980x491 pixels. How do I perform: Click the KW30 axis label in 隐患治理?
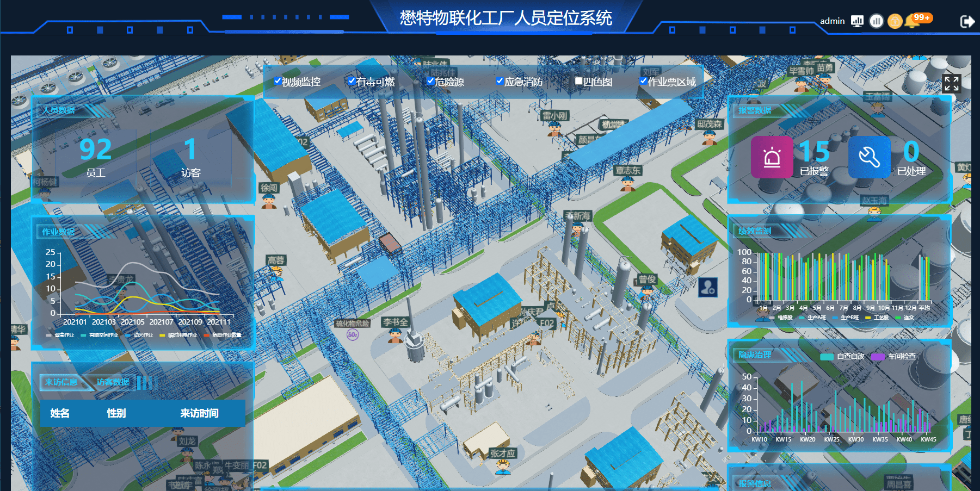click(x=856, y=439)
